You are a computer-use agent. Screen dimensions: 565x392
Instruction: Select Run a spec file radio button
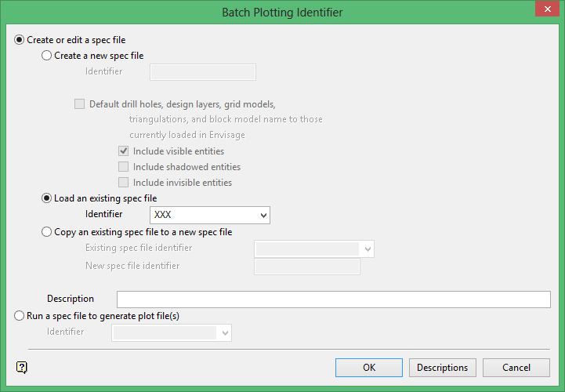(19, 316)
